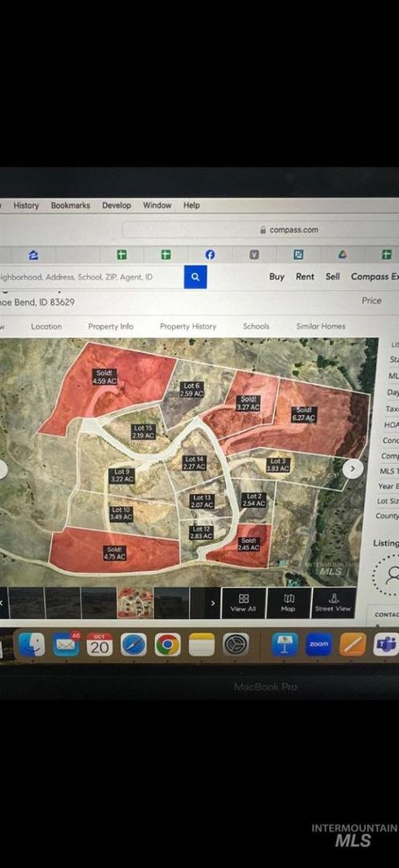
Task: Open Zoom app in the dock
Action: 319,645
